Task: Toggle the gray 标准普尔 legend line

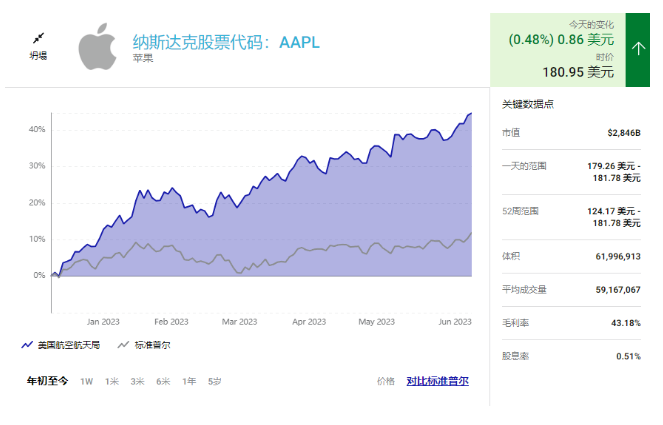Action: (x=144, y=345)
